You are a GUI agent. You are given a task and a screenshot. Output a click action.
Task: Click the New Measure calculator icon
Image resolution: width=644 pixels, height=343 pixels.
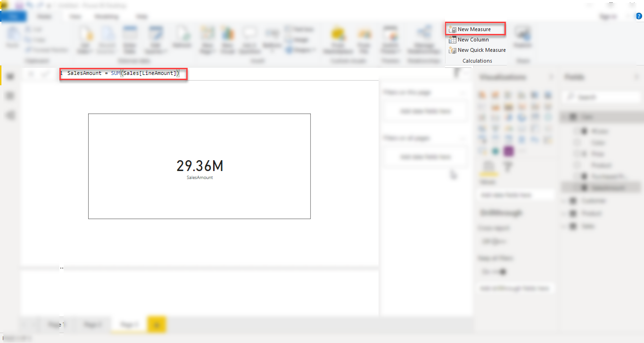[x=452, y=29]
